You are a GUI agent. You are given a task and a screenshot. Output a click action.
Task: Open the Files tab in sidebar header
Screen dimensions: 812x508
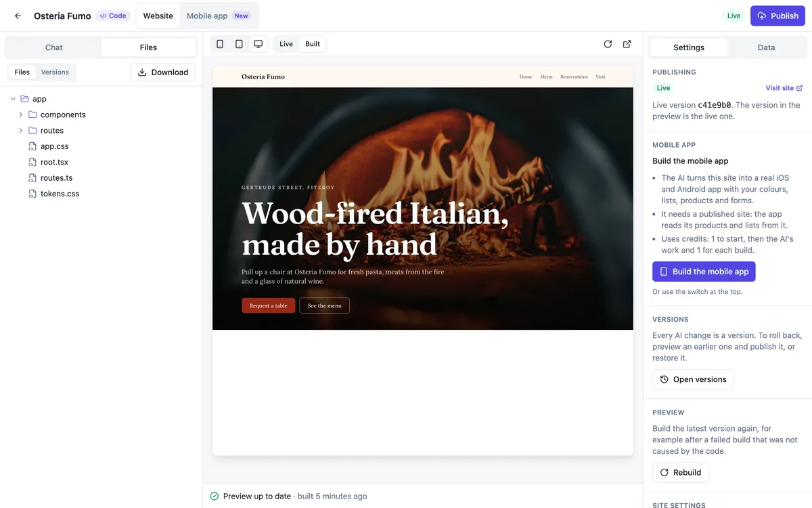coord(148,47)
